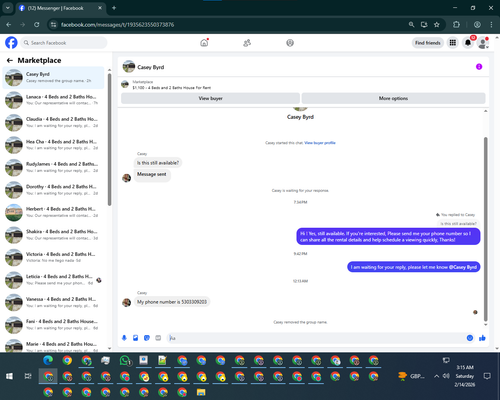
Task: Open the Hea Cha conversation
Action: click(x=53, y=145)
